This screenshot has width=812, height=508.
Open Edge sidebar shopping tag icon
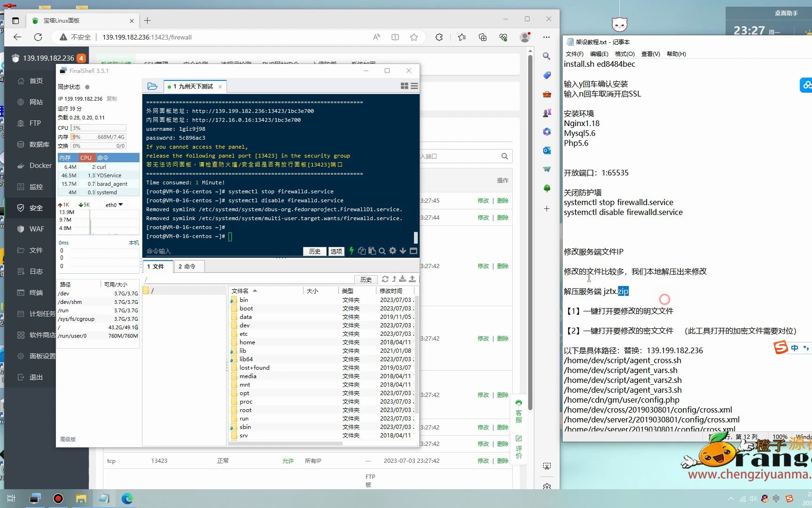click(547, 75)
